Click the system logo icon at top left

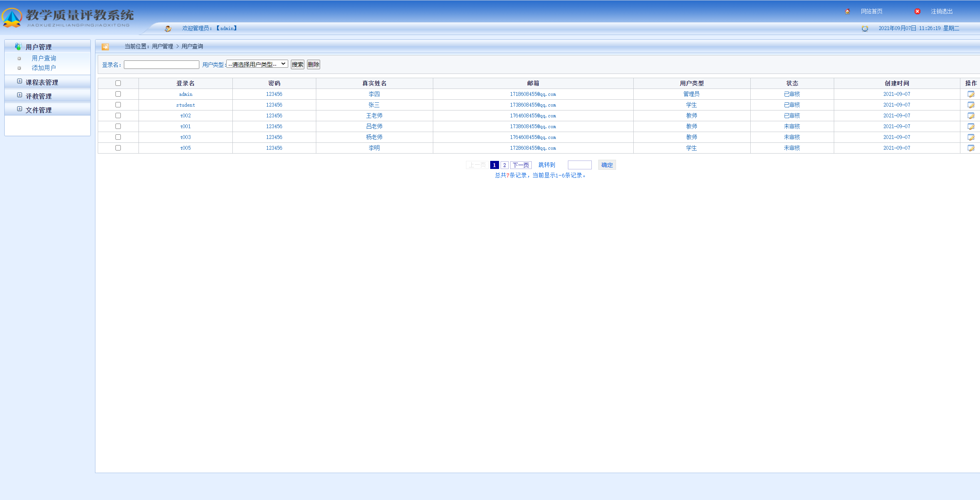[12, 18]
